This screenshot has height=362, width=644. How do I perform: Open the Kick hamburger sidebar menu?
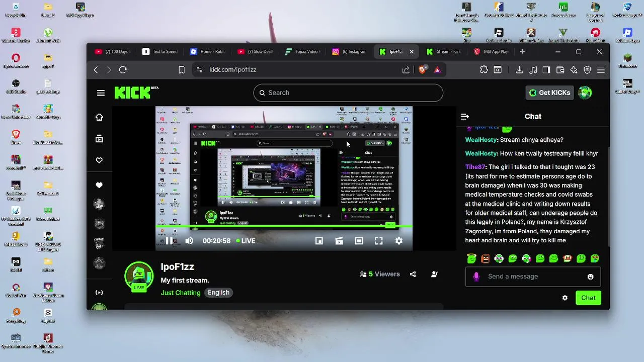pos(101,93)
